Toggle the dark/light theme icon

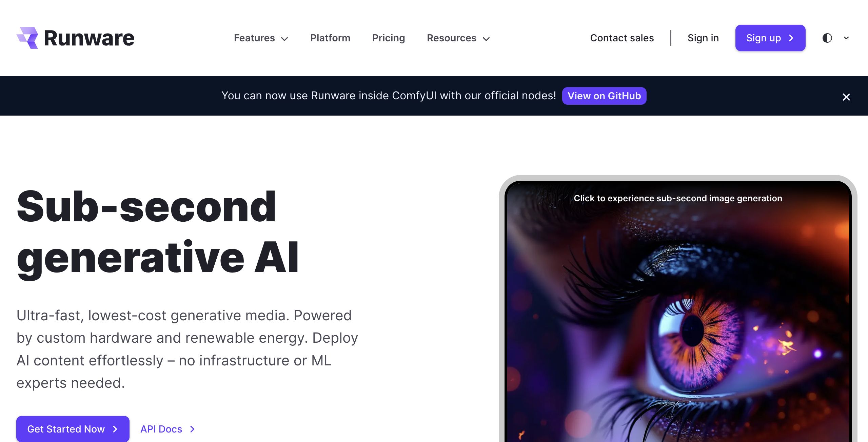tap(827, 38)
